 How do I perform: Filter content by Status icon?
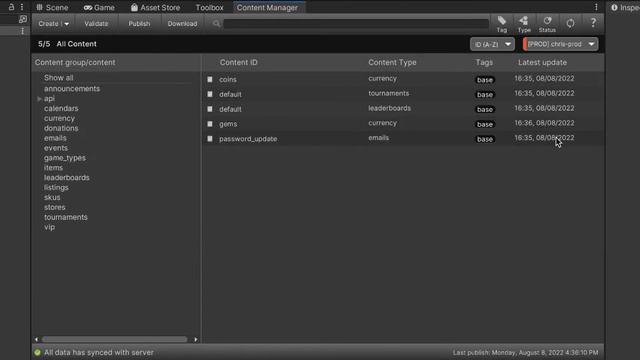[x=547, y=24]
